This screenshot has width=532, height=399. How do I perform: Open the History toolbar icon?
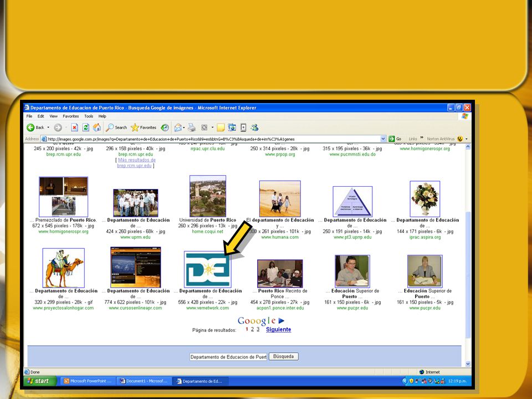(165, 127)
